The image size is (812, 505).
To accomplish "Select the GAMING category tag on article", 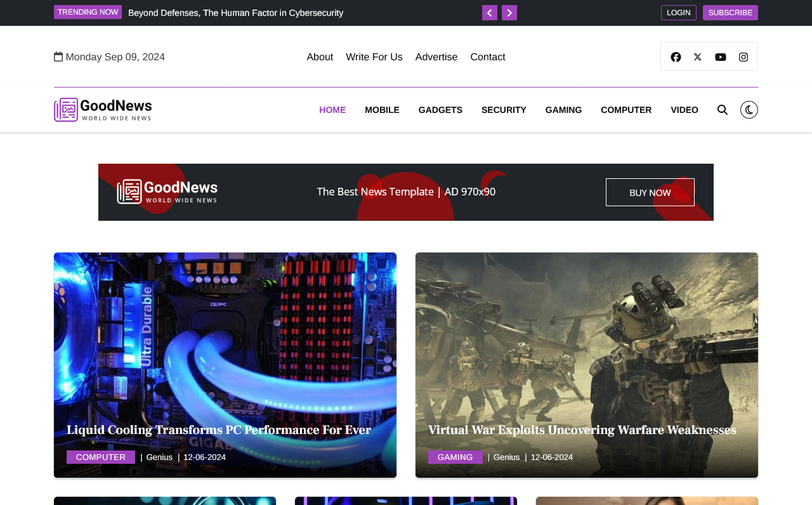I will coord(455,457).
